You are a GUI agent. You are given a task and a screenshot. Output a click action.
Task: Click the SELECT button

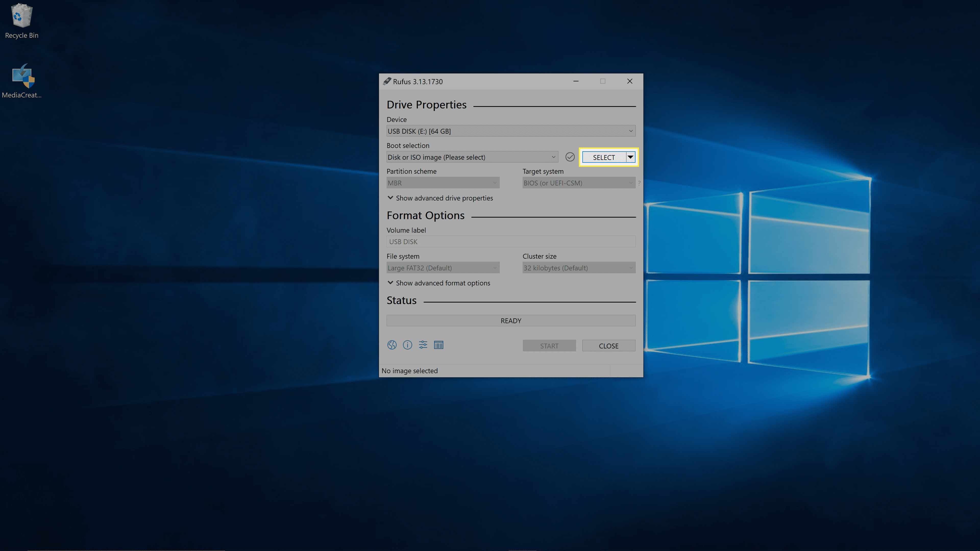pyautogui.click(x=604, y=157)
